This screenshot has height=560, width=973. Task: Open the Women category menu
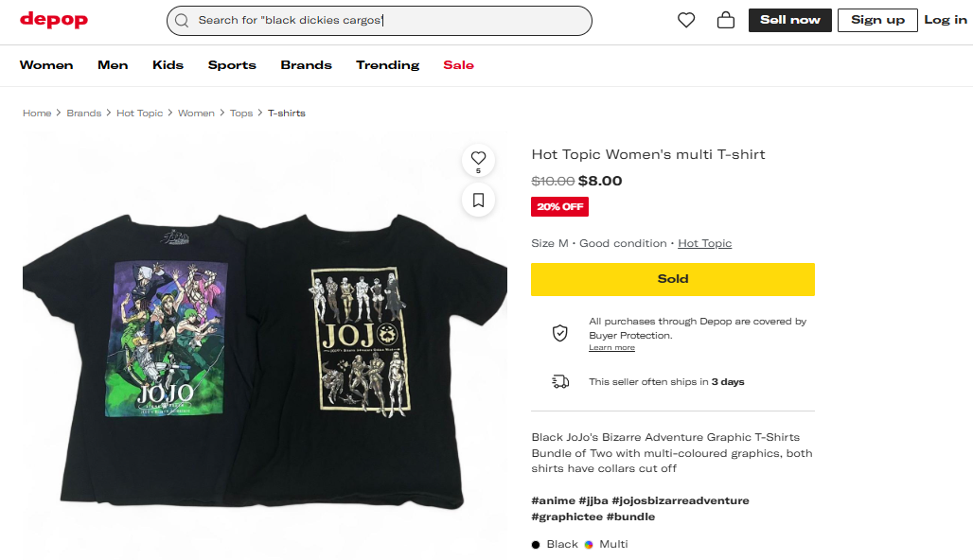tap(46, 65)
